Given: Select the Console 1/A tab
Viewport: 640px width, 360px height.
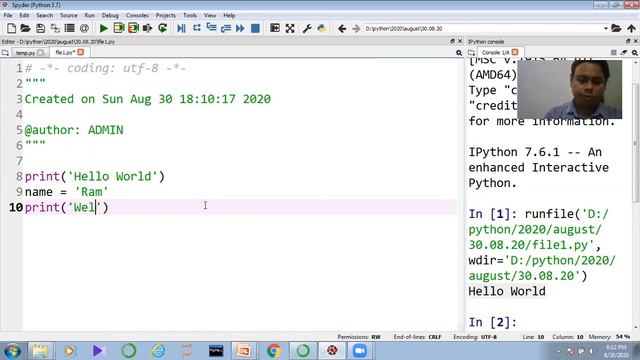Looking at the screenshot, I should [x=495, y=52].
